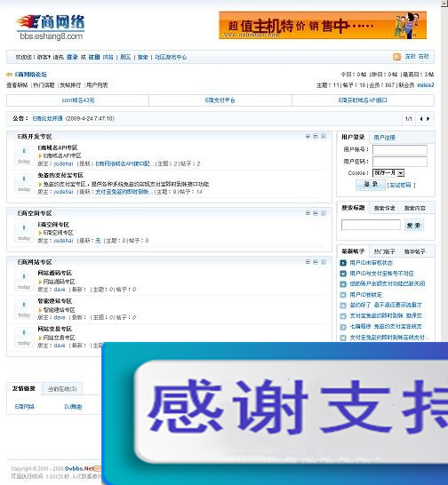Screen dimensions: 448x485
Task: Click the post icon beside 用户ID未审核状态
Action: point(343,263)
